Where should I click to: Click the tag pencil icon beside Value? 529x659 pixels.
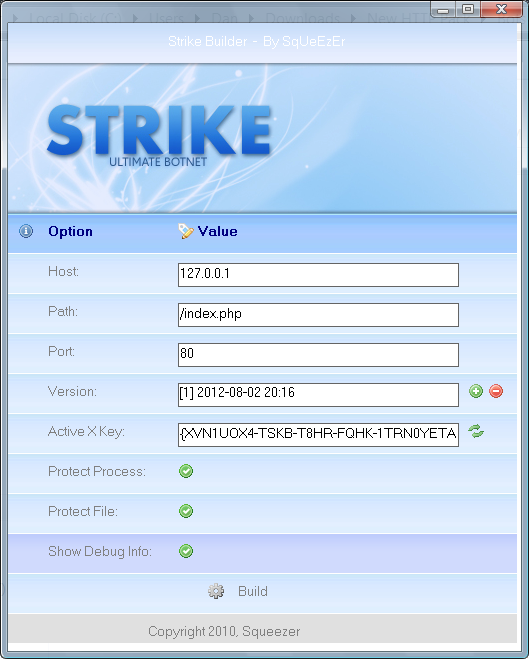(x=185, y=231)
